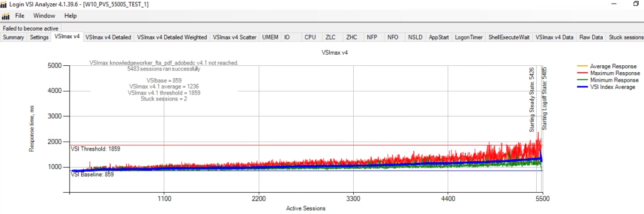This screenshot has width=644, height=214.
Task: Open the AppStart tab
Action: tap(439, 37)
